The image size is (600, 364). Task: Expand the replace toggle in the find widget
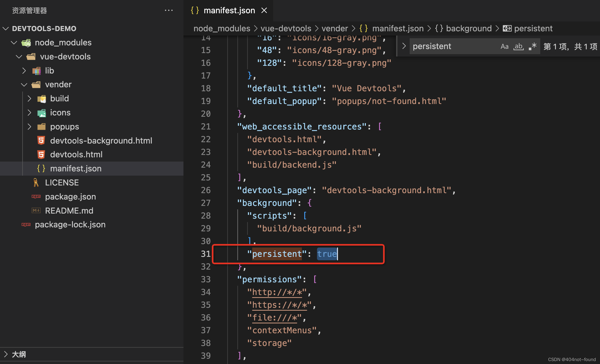pyautogui.click(x=404, y=46)
